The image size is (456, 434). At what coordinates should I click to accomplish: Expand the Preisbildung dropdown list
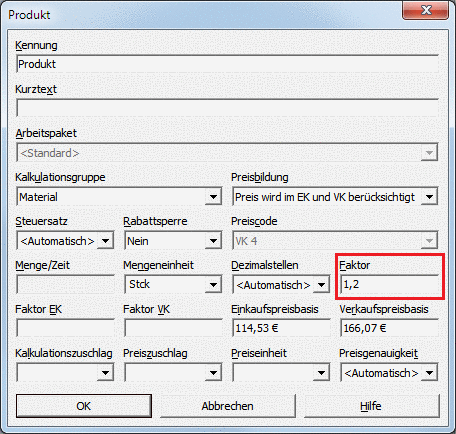pyautogui.click(x=429, y=197)
